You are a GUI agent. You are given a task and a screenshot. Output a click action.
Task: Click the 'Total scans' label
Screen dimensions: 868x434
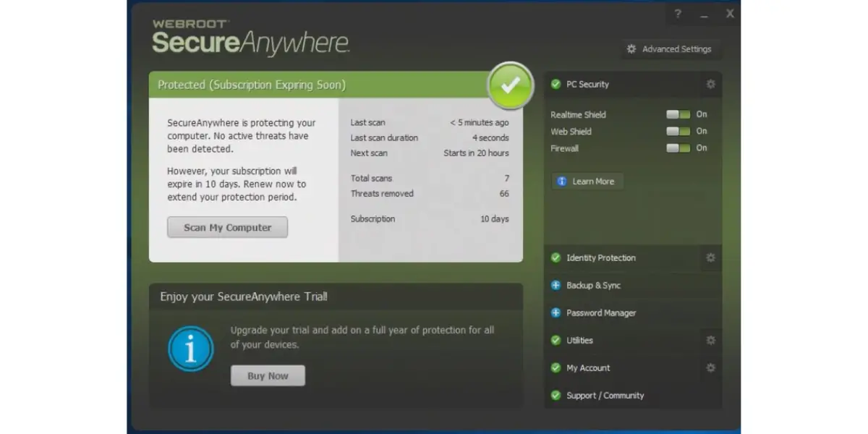(371, 178)
